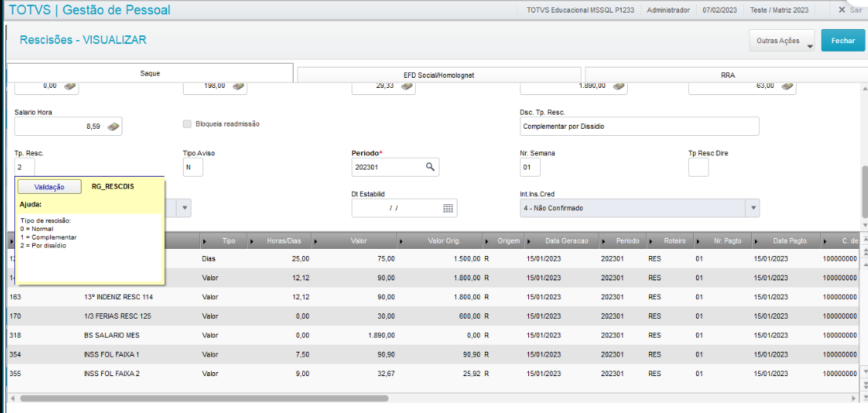
Task: Click the 32,67 Valor cell
Action: pyautogui.click(x=386, y=374)
